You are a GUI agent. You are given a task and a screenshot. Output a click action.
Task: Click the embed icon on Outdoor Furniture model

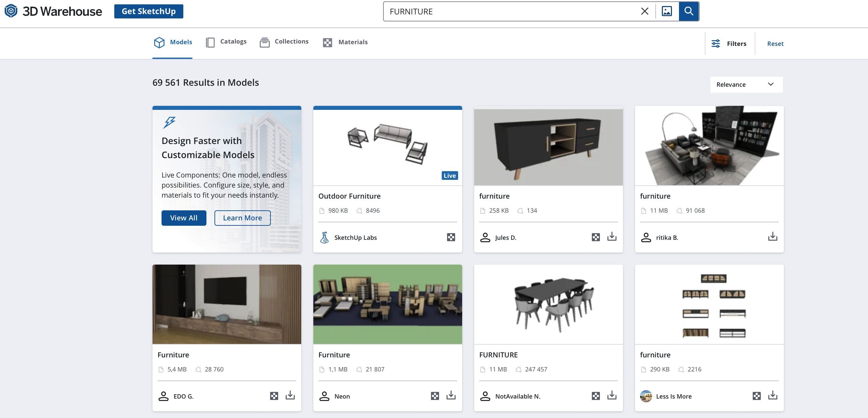click(x=451, y=237)
